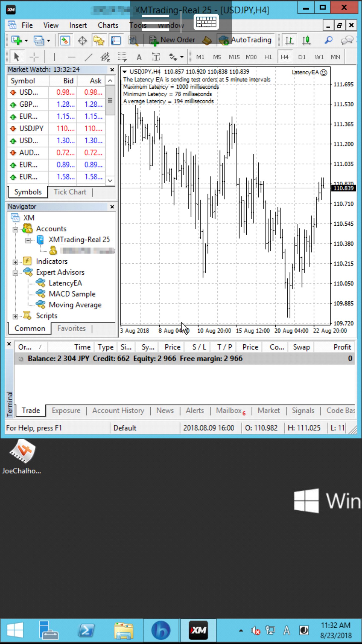The height and width of the screenshot is (644, 362).
Task: Open the File menu
Action: tap(27, 25)
